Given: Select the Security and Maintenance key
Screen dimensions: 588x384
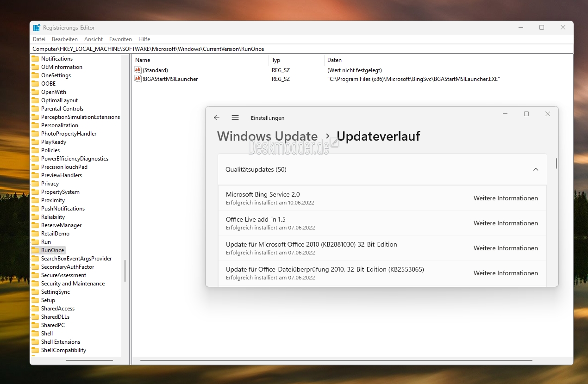Looking at the screenshot, I should [x=73, y=284].
